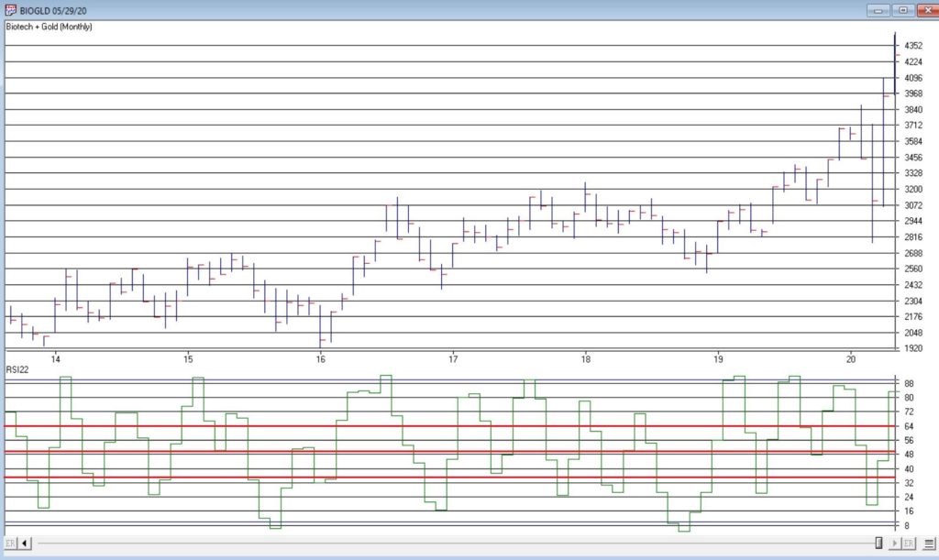Viewport: 939px width, 560px height.
Task: Click the RSI 40 axis label
Action: [909, 469]
